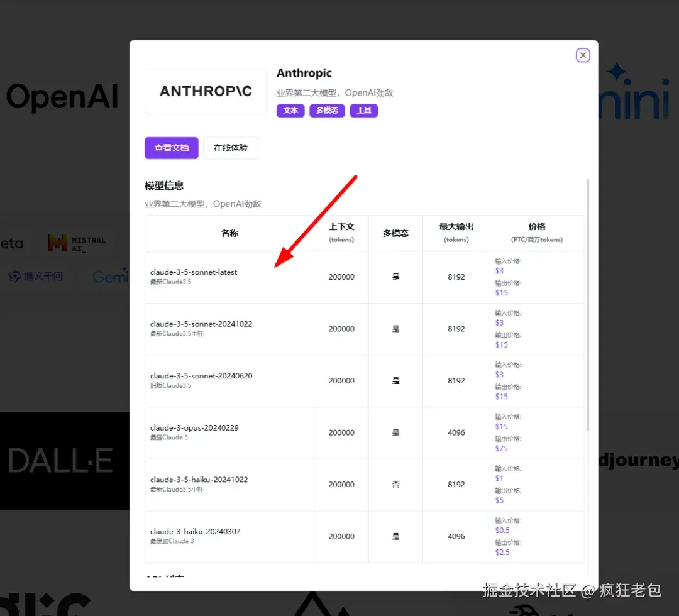Click the claude-3-5-sonnet-20241022 model name
Image resolution: width=679 pixels, height=616 pixels.
pos(201,324)
